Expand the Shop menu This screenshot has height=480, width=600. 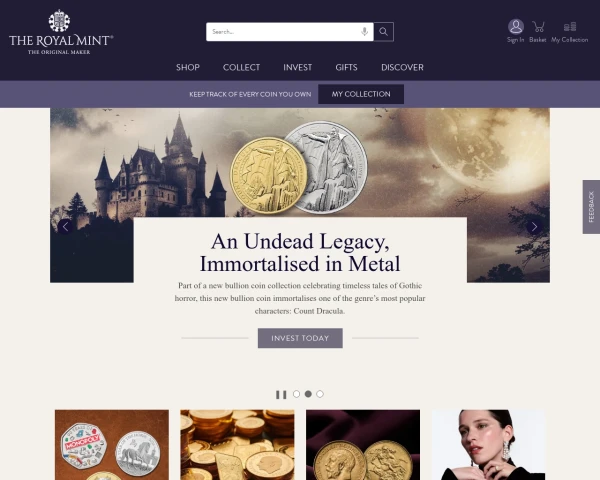click(x=188, y=67)
